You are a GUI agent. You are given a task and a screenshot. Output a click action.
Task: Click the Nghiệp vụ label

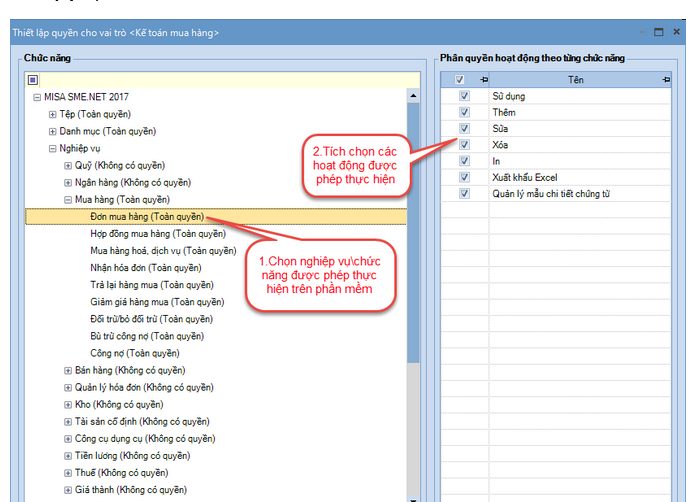point(80,148)
